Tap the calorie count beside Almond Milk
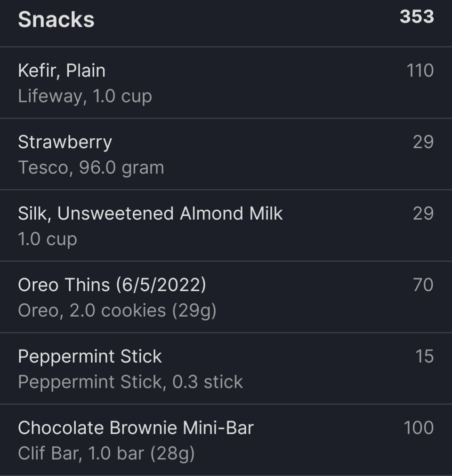The image size is (452, 476). point(423,214)
